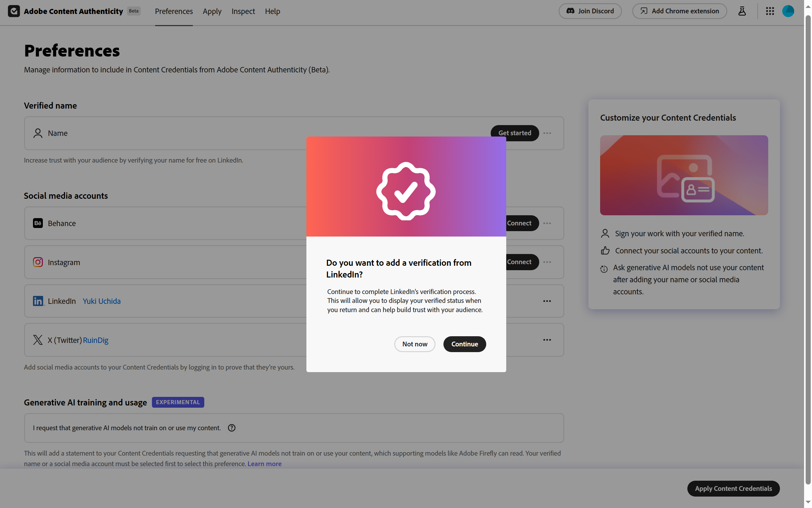The image size is (812, 508).
Task: Click Apply Content Credentials button
Action: coord(733,489)
